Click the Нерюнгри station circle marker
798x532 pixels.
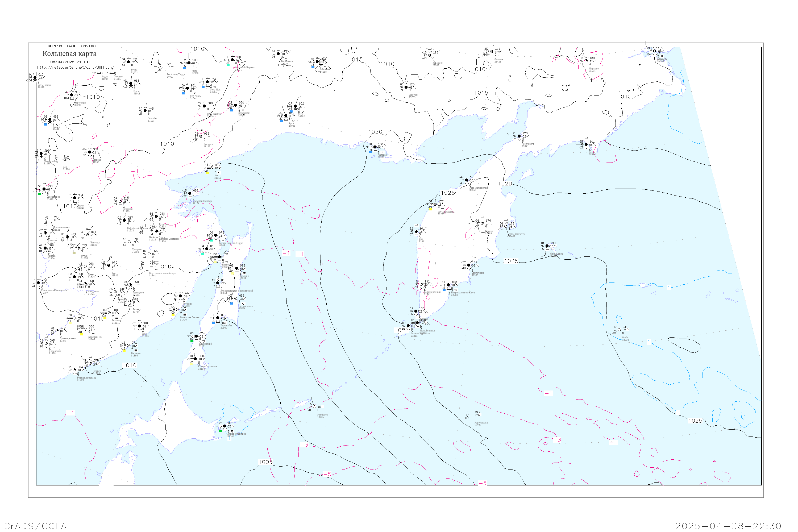[x=72, y=95]
